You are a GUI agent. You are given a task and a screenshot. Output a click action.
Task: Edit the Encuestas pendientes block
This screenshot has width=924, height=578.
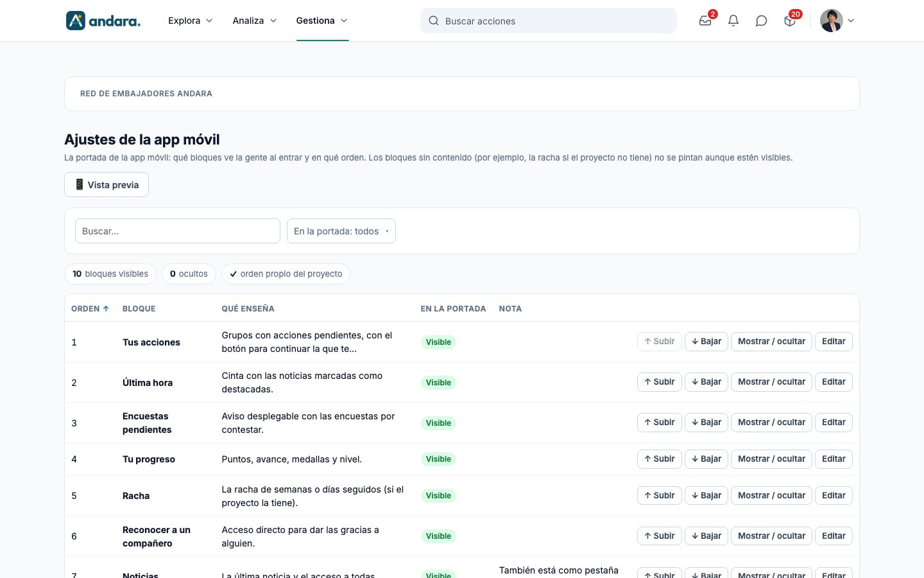834,423
